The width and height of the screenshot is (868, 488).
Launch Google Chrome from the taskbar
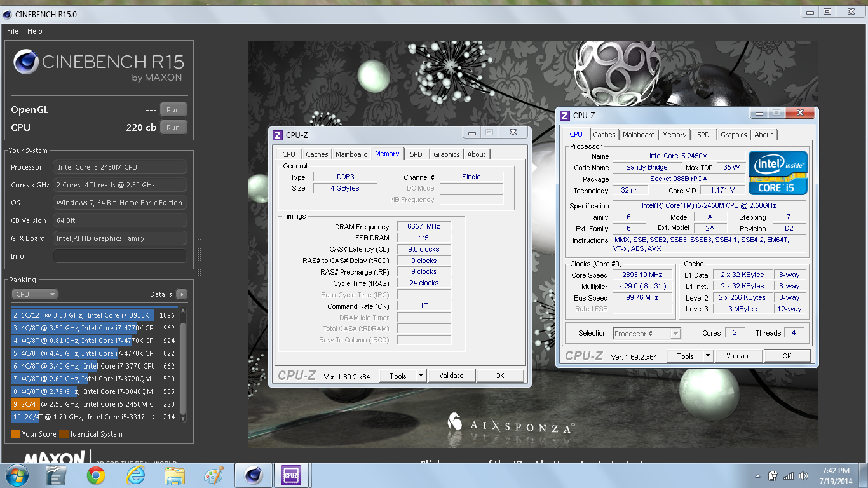(96, 475)
